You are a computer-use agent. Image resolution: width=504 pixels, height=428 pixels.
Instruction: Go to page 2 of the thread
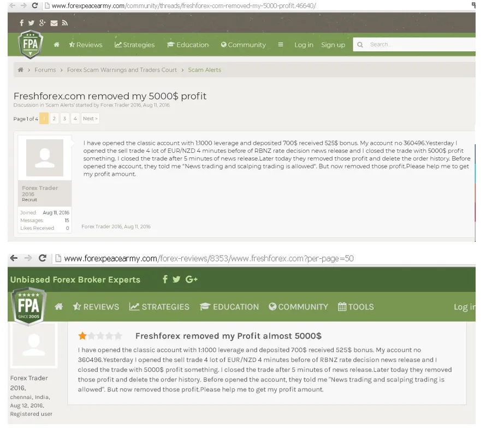pos(55,118)
